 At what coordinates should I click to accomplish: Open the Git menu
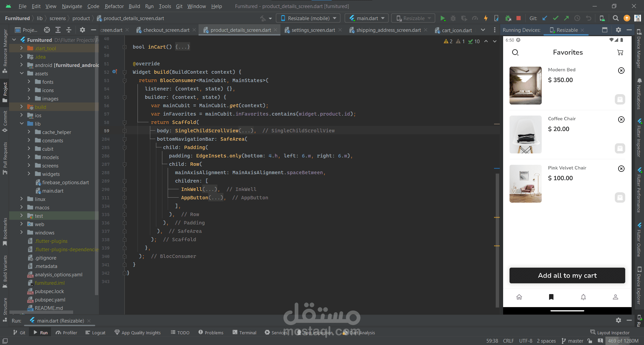[x=179, y=6]
